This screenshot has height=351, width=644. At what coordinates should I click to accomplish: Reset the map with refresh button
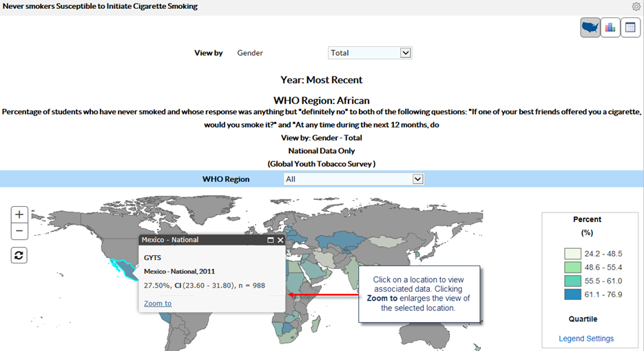click(x=19, y=255)
